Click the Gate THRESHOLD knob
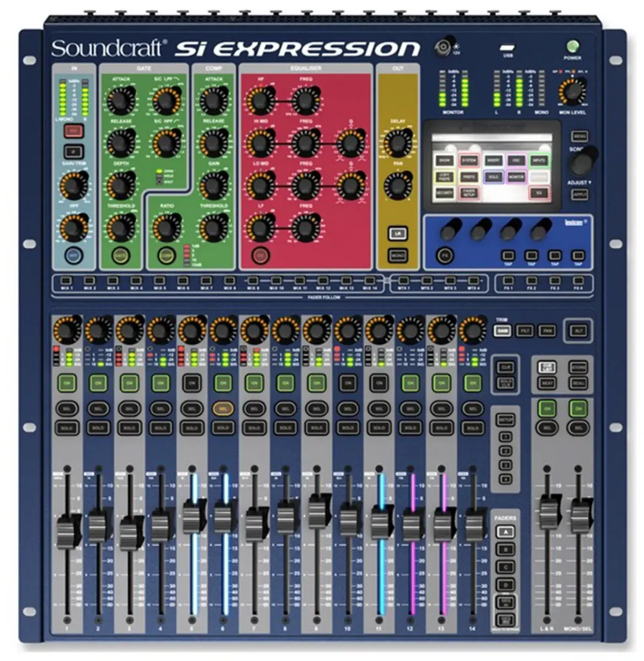Image resolution: width=644 pixels, height=661 pixels. click(121, 227)
